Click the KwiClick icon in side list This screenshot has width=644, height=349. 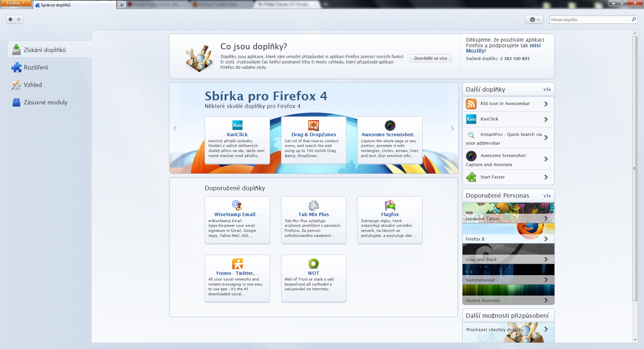click(471, 119)
